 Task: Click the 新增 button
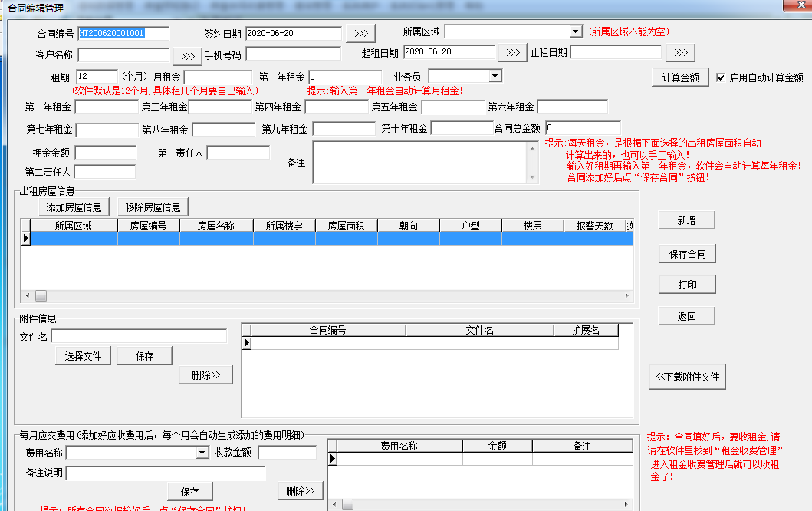687,220
